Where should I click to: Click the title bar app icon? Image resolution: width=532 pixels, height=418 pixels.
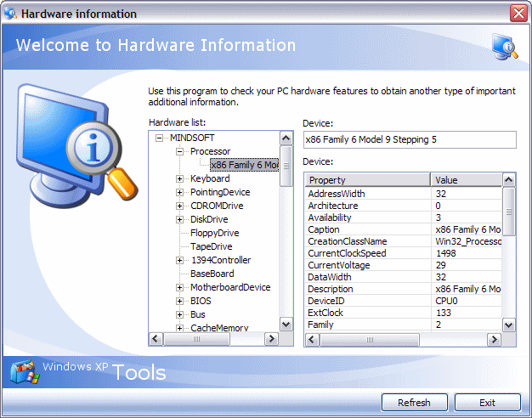(x=10, y=14)
